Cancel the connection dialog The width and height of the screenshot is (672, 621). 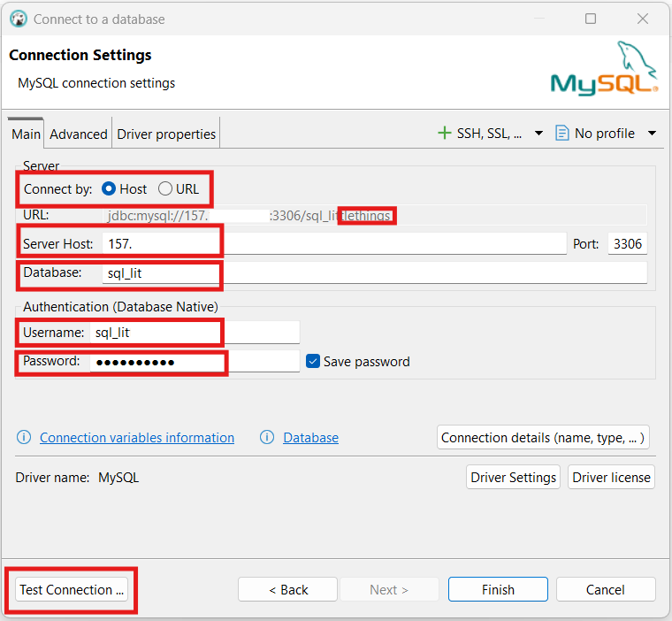click(606, 590)
